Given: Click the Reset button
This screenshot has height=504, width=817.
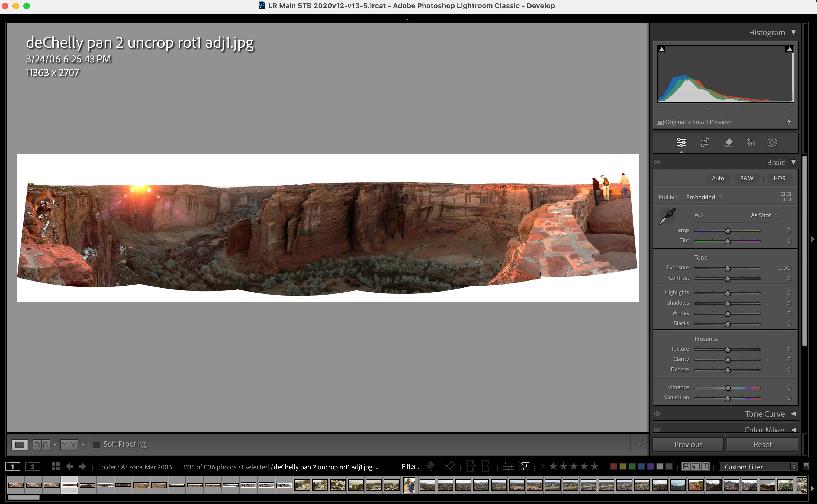Looking at the screenshot, I should click(x=762, y=445).
